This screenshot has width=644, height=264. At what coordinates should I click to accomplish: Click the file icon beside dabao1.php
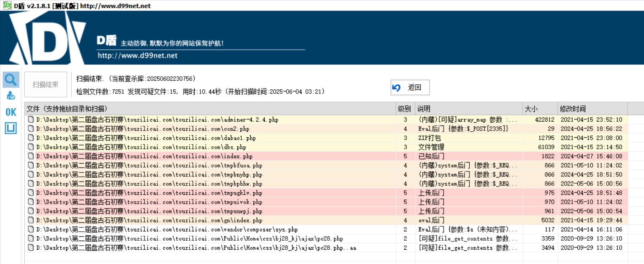click(x=31, y=138)
